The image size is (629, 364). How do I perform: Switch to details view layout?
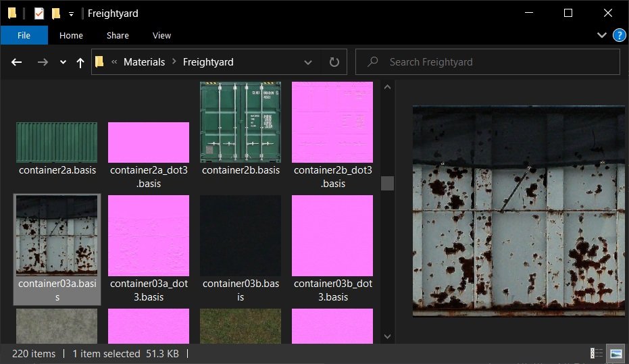(x=597, y=353)
